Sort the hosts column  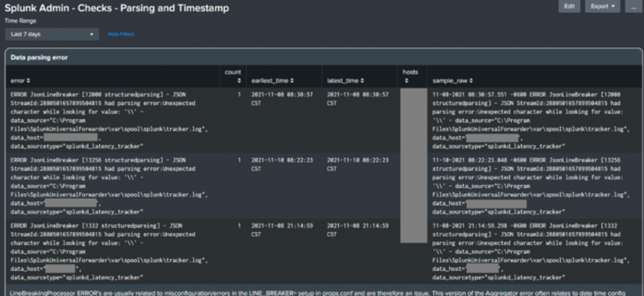410,76
